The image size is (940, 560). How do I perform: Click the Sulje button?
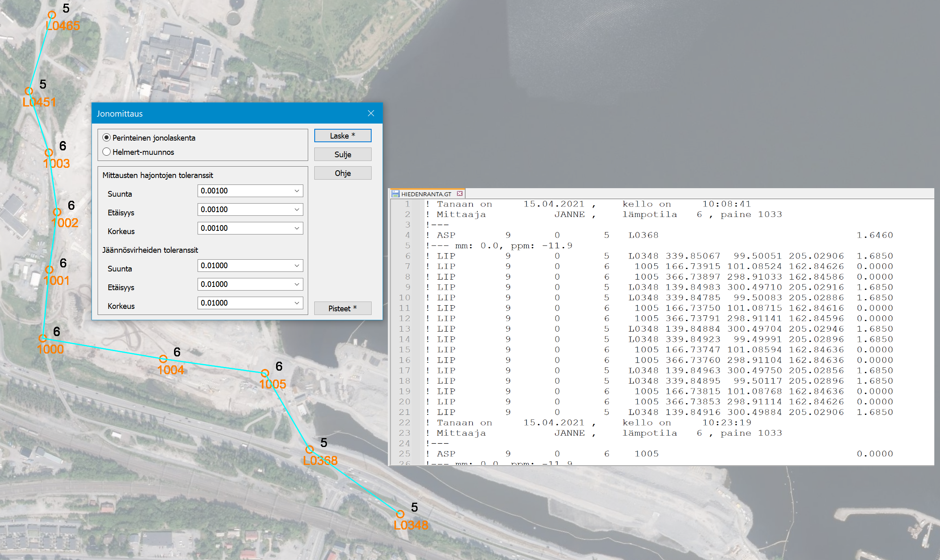click(342, 155)
